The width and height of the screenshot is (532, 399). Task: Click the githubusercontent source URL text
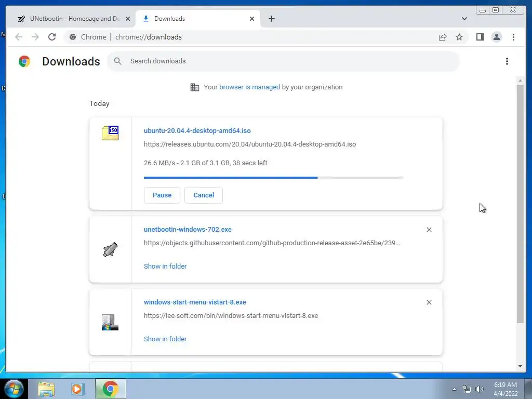[x=272, y=243]
